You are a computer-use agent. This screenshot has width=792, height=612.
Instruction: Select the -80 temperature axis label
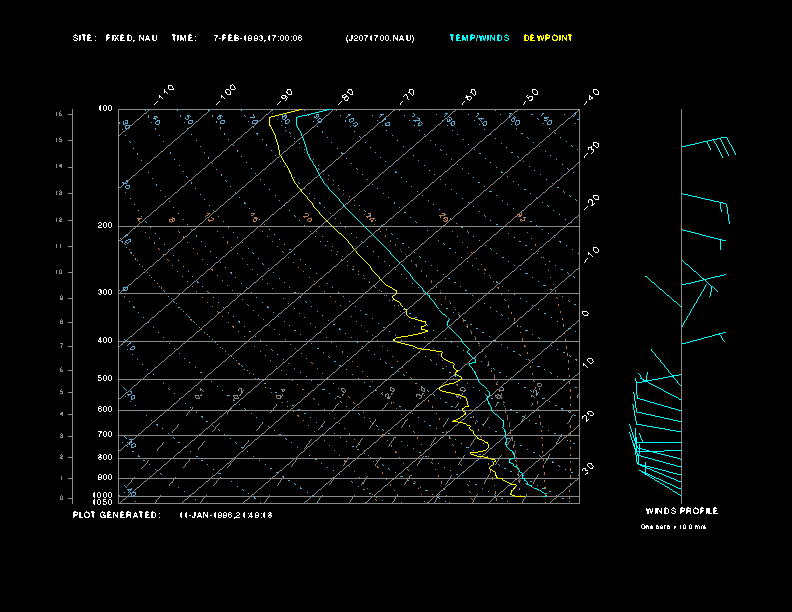coord(346,95)
